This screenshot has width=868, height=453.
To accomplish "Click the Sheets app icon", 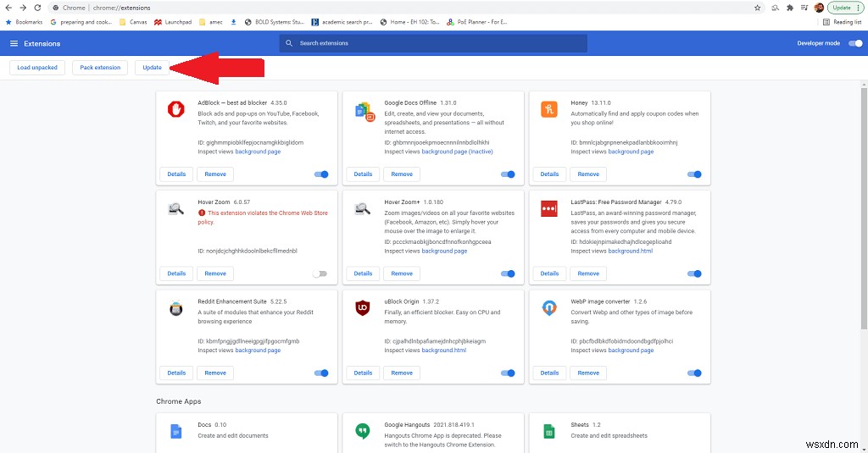I will pos(549,431).
